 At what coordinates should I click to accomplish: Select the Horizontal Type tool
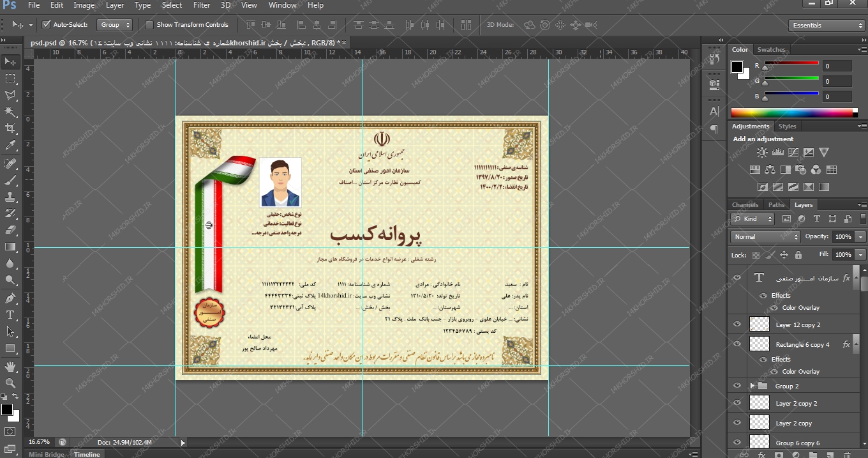click(x=10, y=315)
